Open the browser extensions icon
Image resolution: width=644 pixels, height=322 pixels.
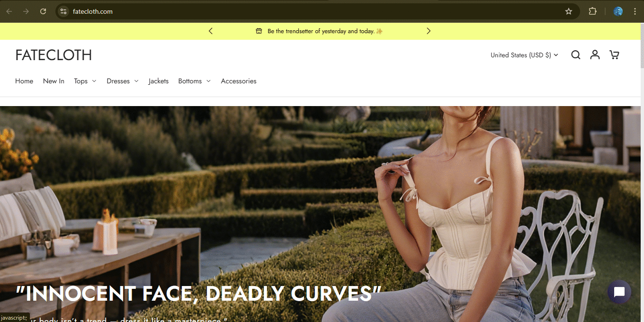click(x=592, y=11)
